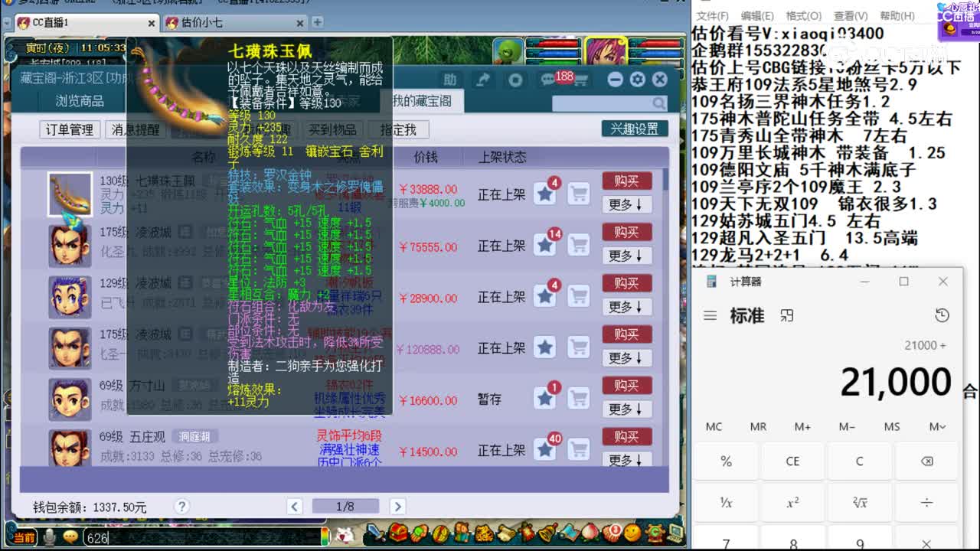Add the ¥75555.00 character to cart

pyautogui.click(x=579, y=246)
